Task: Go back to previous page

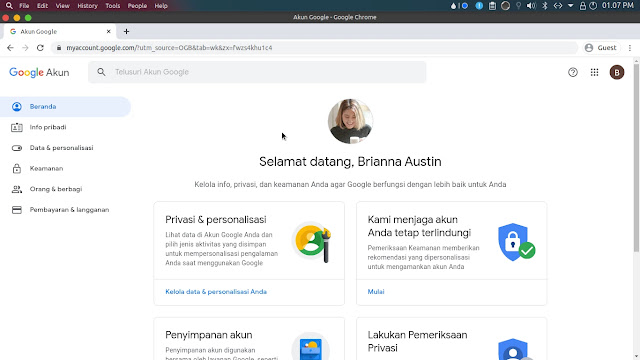Action: [x=10, y=48]
